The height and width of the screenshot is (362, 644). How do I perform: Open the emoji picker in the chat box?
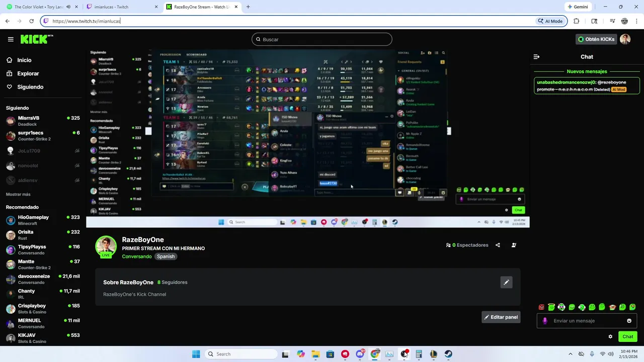629,321
